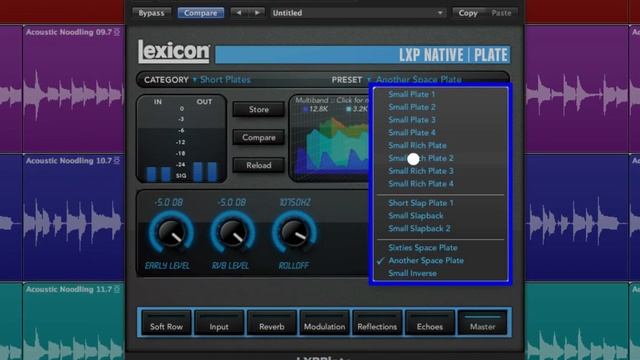Select the Acoustic Noodling 11.7 clip

click(x=73, y=322)
